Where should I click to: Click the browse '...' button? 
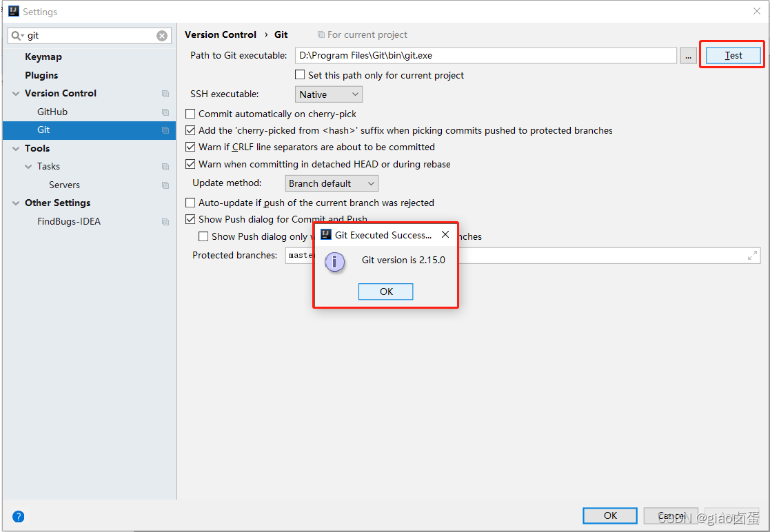(688, 56)
